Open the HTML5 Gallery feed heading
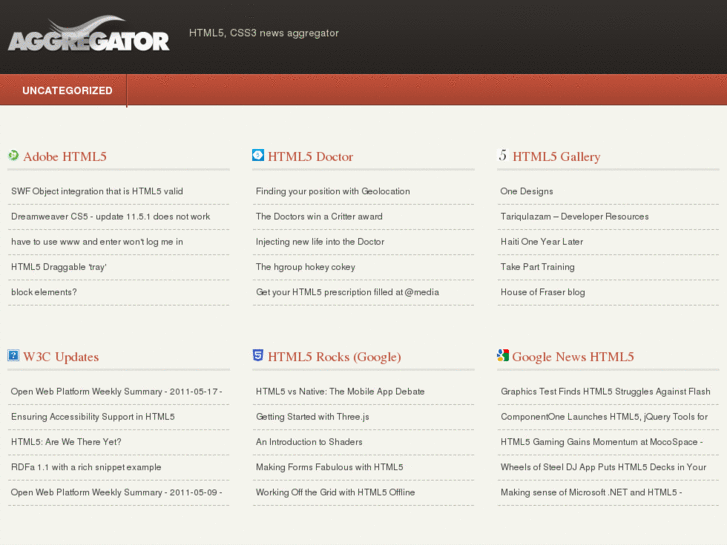Image resolution: width=727 pixels, height=545 pixels. 556,157
